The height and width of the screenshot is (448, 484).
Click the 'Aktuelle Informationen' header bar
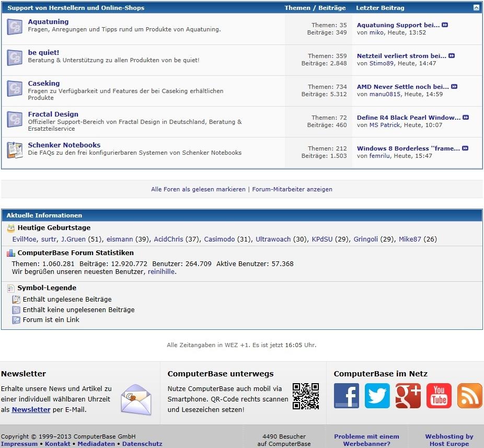pos(242,215)
